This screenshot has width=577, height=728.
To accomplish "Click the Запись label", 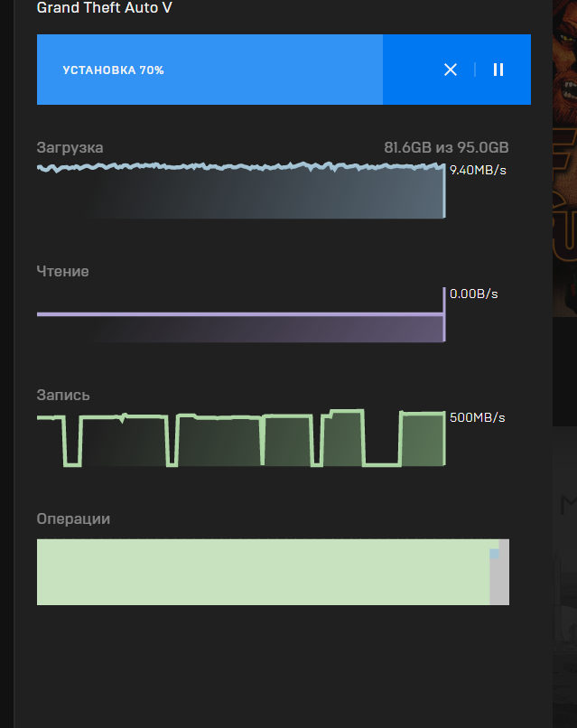I will [63, 395].
